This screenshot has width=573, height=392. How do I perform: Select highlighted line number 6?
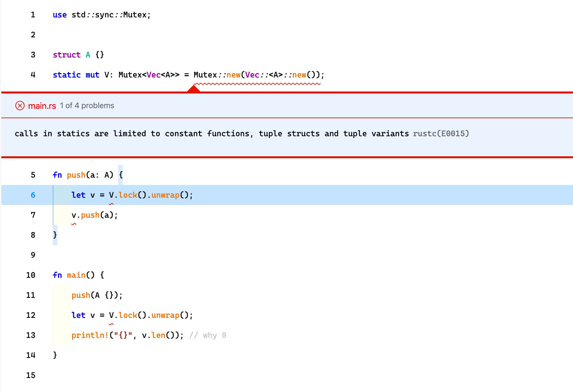point(33,195)
